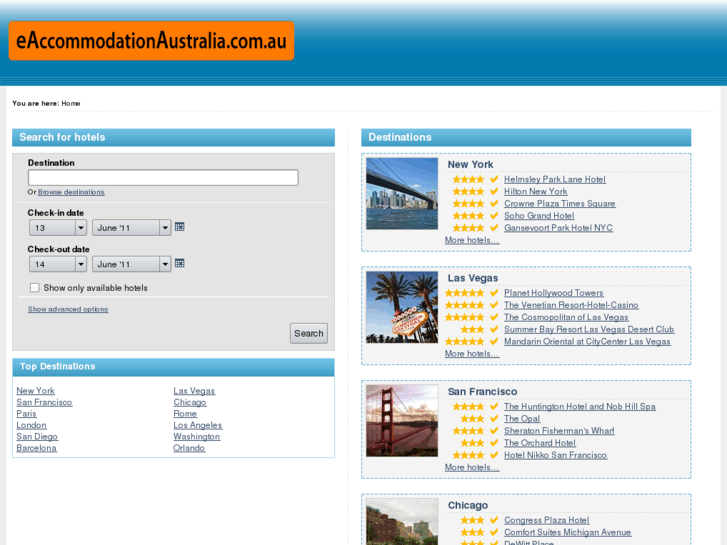Viewport: 727px width, 545px height.
Task: Click the Las Vegas sign thumbnail
Action: pyautogui.click(x=402, y=307)
